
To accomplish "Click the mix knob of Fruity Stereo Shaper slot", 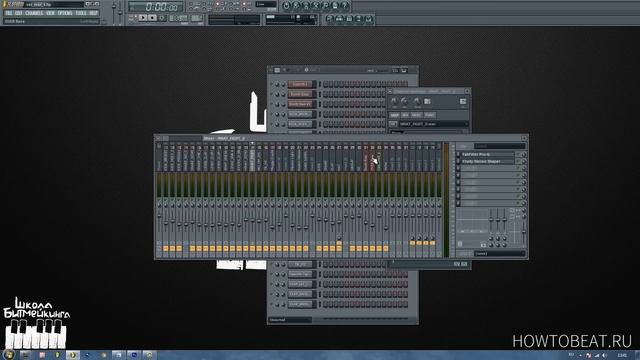I will tap(524, 161).
